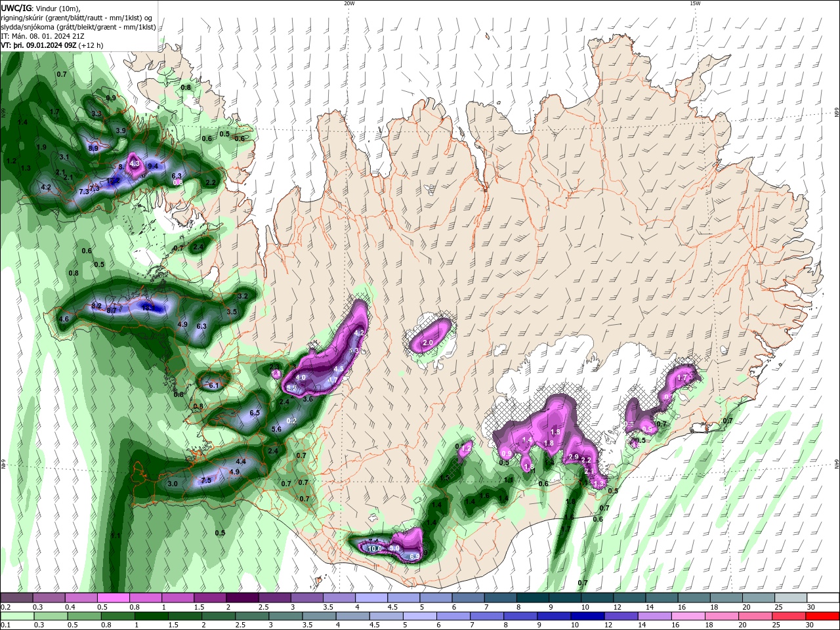Select the '3.0' value on the southwest peninsula
This screenshot has height=630, width=840.
click(173, 484)
